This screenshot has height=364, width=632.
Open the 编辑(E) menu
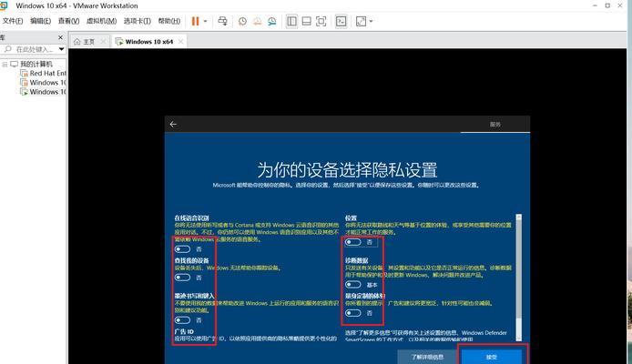(x=41, y=21)
